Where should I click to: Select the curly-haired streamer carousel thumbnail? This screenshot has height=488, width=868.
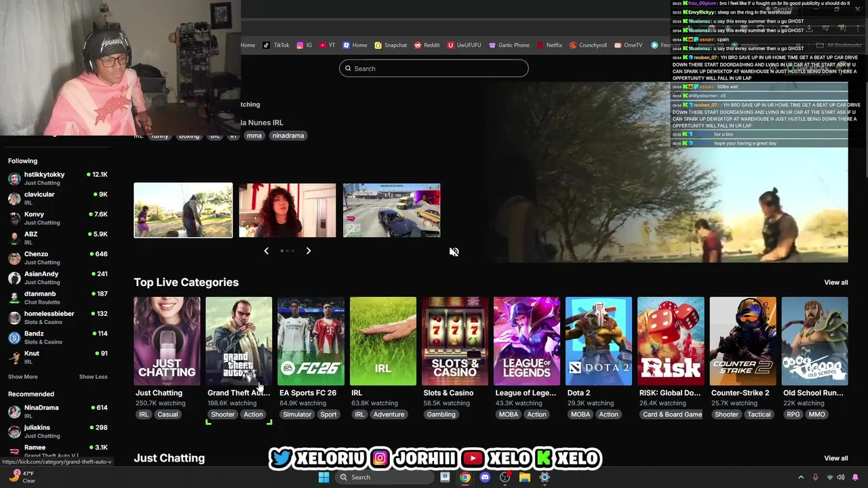click(288, 210)
